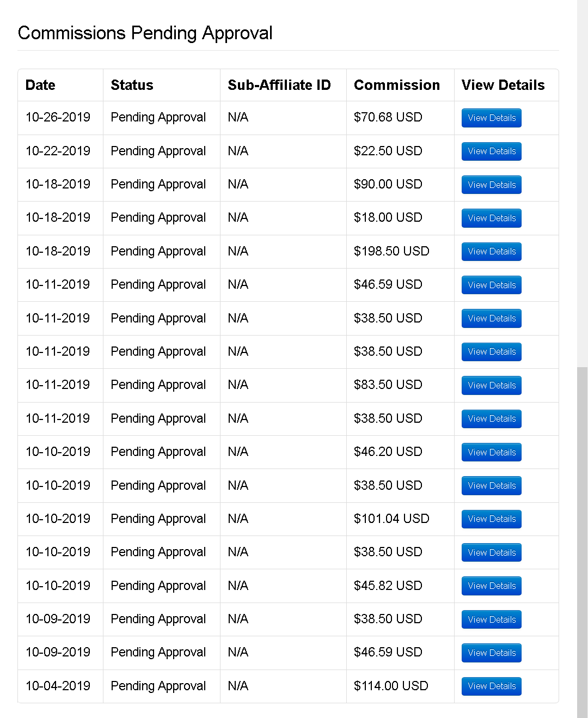The width and height of the screenshot is (588, 718).
Task: Click View Details for the 10-04-2019 $114.00 row
Action: 491,686
